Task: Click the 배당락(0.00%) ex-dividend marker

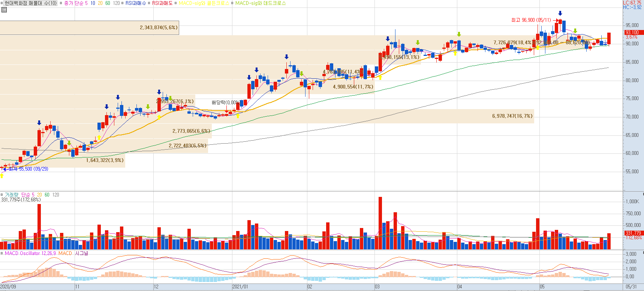Action: (x=225, y=102)
